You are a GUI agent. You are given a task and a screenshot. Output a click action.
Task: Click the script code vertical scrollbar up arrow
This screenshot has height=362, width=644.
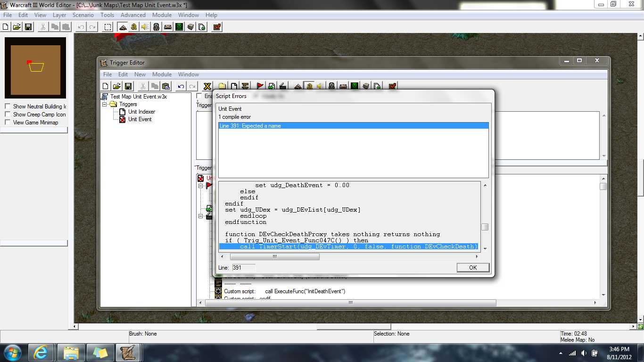[x=485, y=185]
